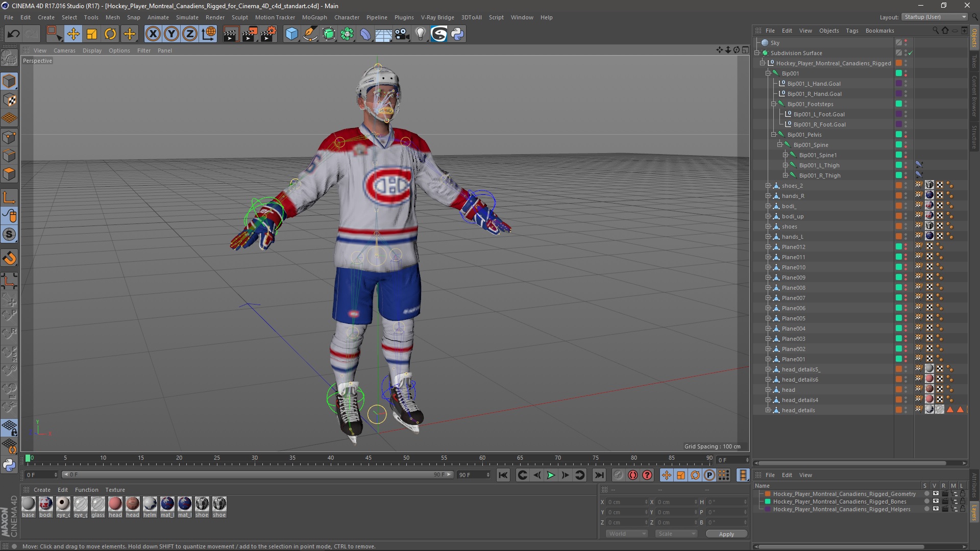980x551 pixels.
Task: Click the Light bulb icon
Action: click(420, 34)
